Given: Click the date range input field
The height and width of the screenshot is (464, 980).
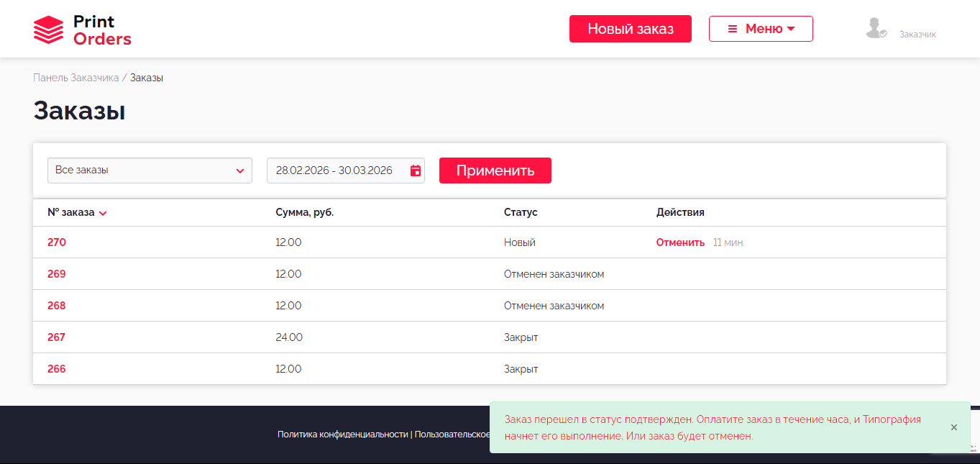Looking at the screenshot, I should (x=334, y=170).
